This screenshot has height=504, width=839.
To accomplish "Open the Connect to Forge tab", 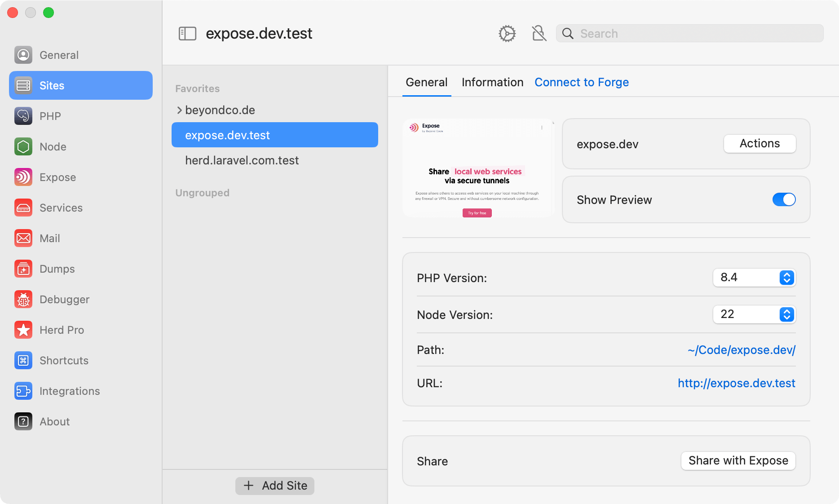I will 582,82.
